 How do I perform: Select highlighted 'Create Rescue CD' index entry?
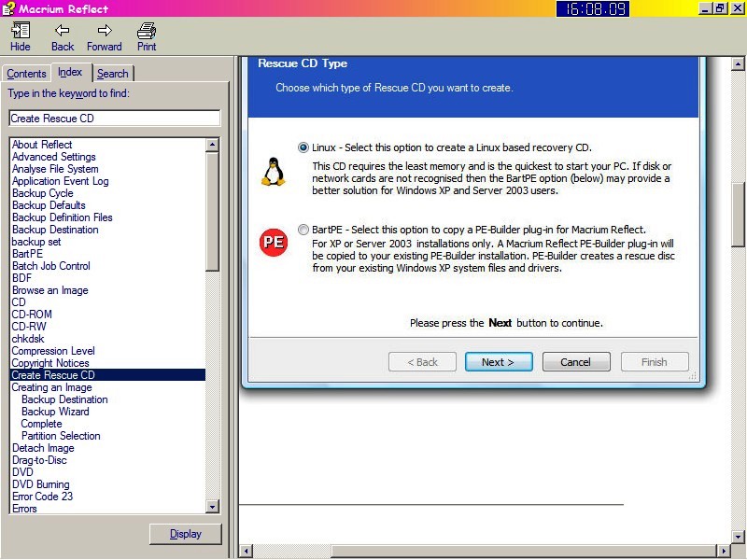tap(107, 375)
